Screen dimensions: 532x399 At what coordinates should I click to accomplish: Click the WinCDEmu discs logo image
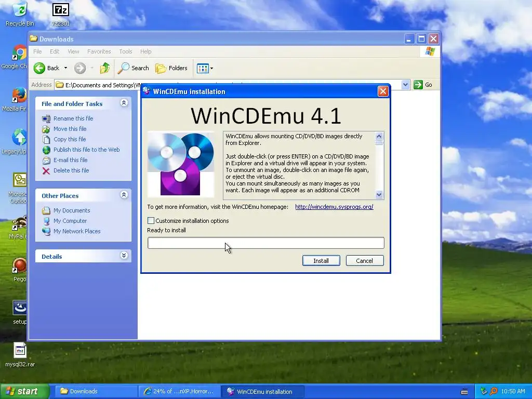180,164
